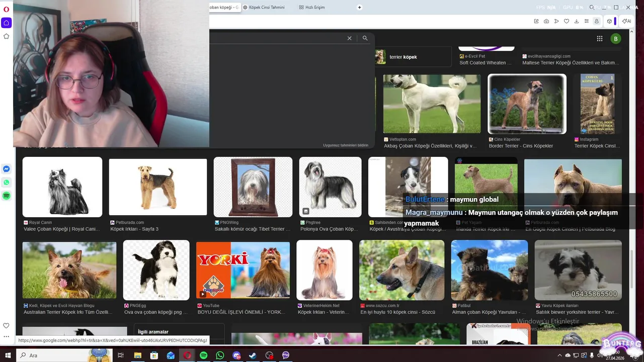Screen dimensions: 644x362
Task: Select the çoban köpeği Google tab
Action: pyautogui.click(x=224, y=8)
